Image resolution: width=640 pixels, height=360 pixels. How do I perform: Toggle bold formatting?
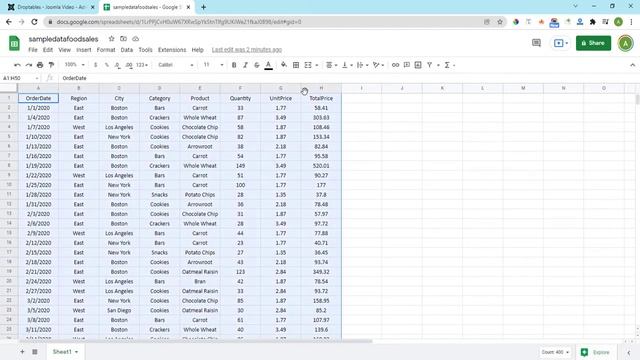point(234,65)
